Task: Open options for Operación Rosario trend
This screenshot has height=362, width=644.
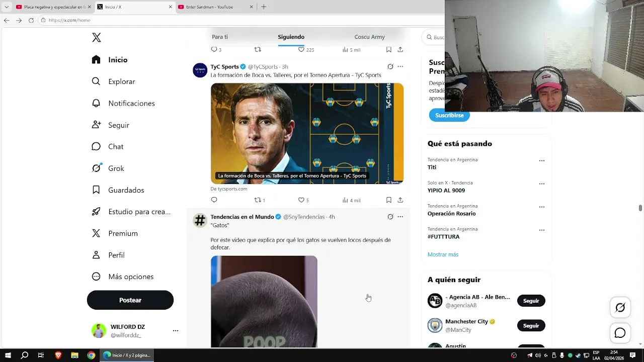Action: [541, 207]
